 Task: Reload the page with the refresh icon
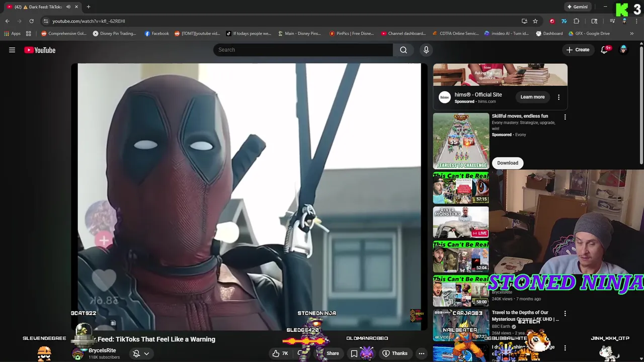coord(31,21)
